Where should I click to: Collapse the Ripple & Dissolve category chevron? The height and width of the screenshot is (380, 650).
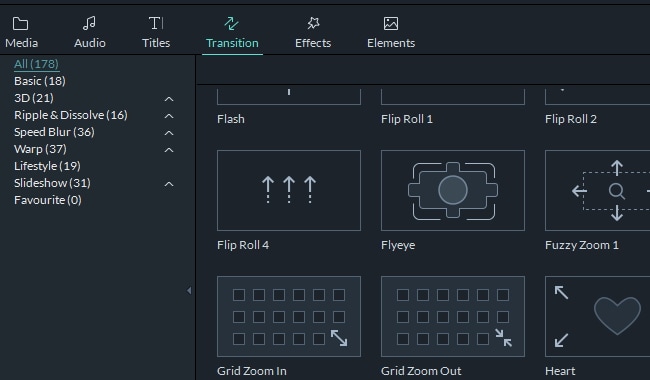[x=169, y=116]
